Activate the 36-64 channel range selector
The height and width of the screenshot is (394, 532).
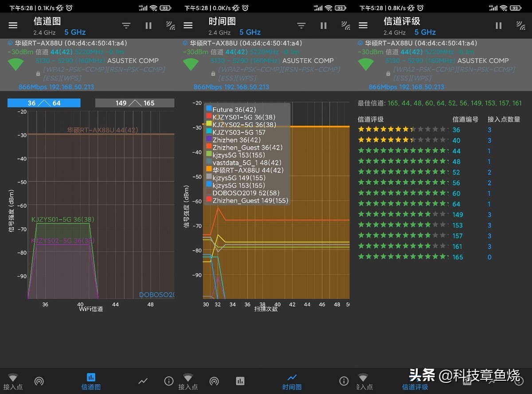[x=43, y=102]
